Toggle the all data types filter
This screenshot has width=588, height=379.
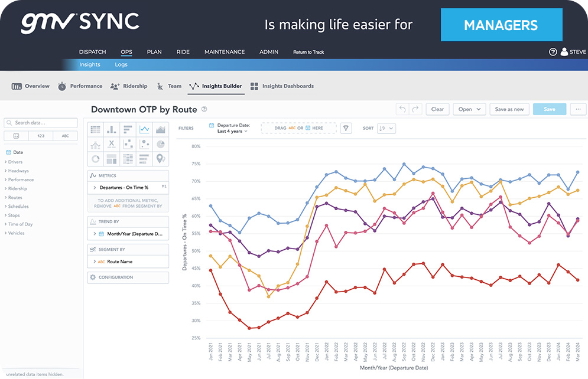(x=16, y=136)
